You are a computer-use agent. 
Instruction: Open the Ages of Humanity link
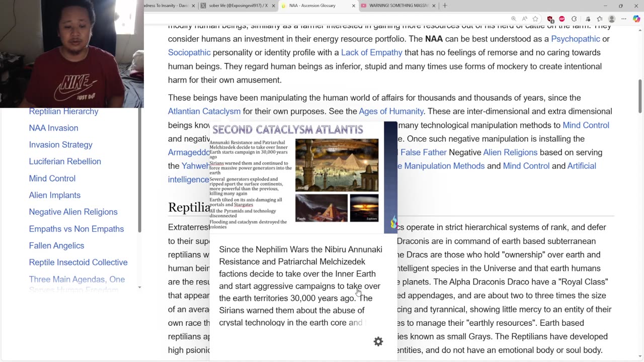point(391,111)
